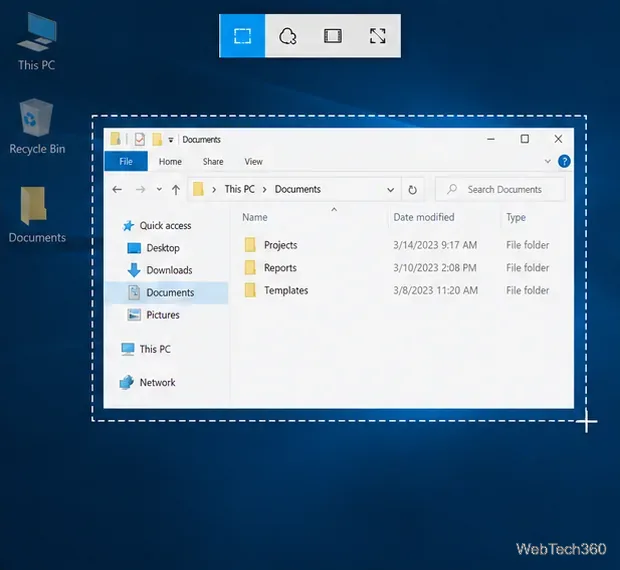Click date 3/14/2023 9:17 AM
This screenshot has width=620, height=570.
coord(435,245)
